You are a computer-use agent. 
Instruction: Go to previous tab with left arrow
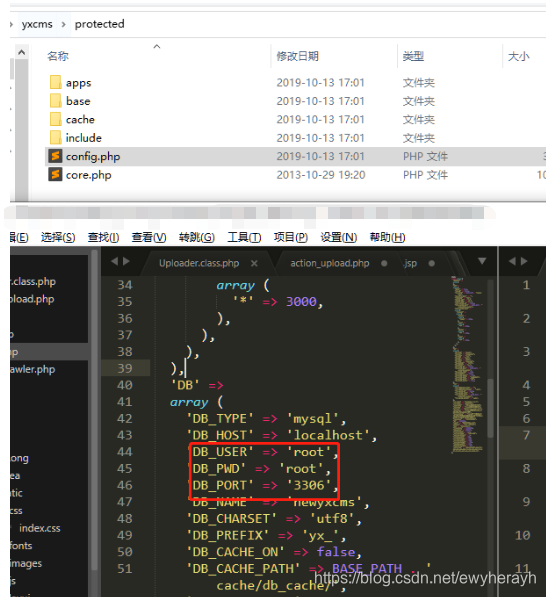(x=114, y=261)
